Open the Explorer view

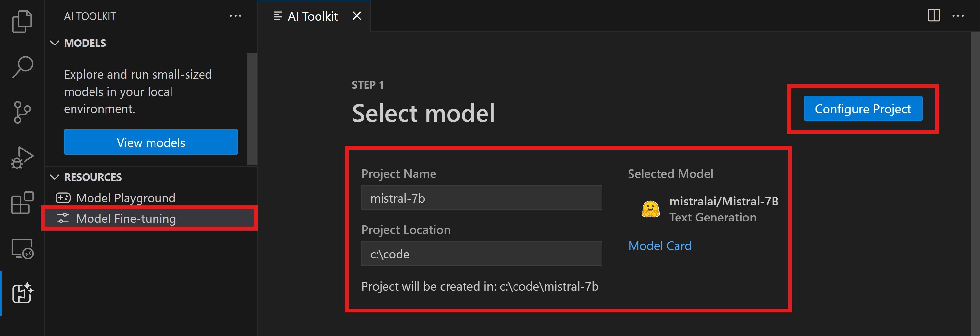(23, 22)
